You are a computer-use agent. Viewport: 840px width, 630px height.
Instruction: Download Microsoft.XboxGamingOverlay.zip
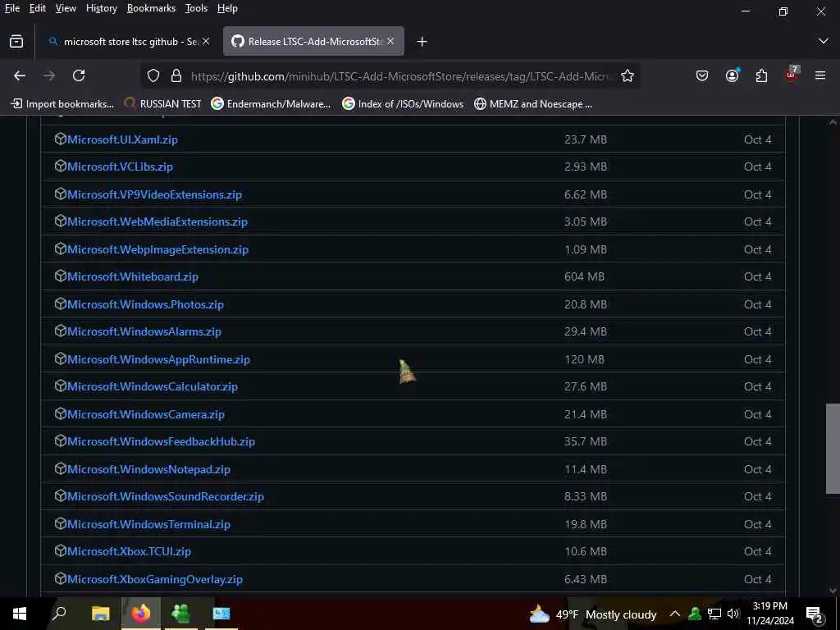click(x=155, y=579)
